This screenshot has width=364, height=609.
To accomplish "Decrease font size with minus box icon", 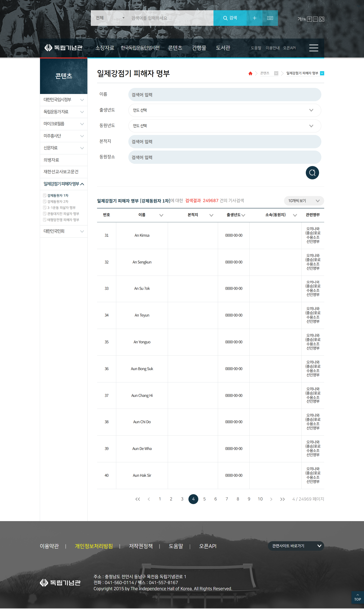I will [315, 19].
